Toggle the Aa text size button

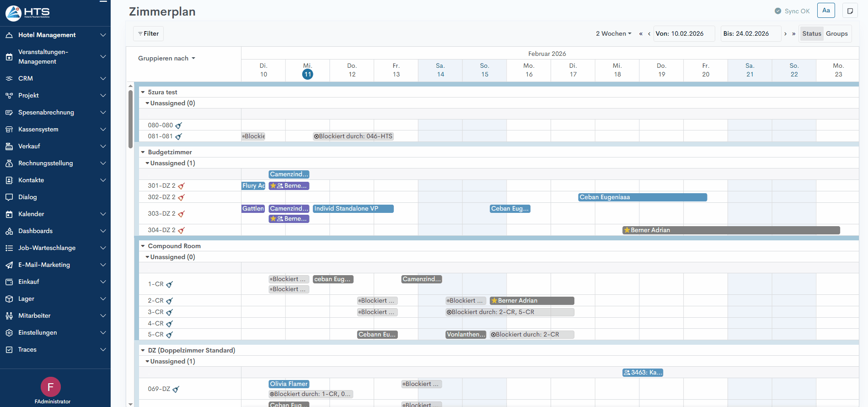pyautogui.click(x=826, y=11)
